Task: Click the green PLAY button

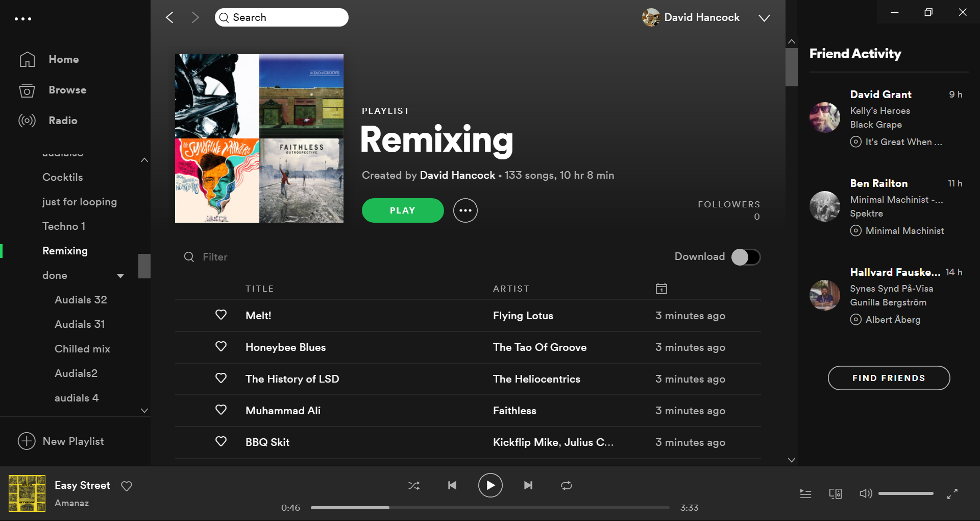Action: click(x=403, y=210)
